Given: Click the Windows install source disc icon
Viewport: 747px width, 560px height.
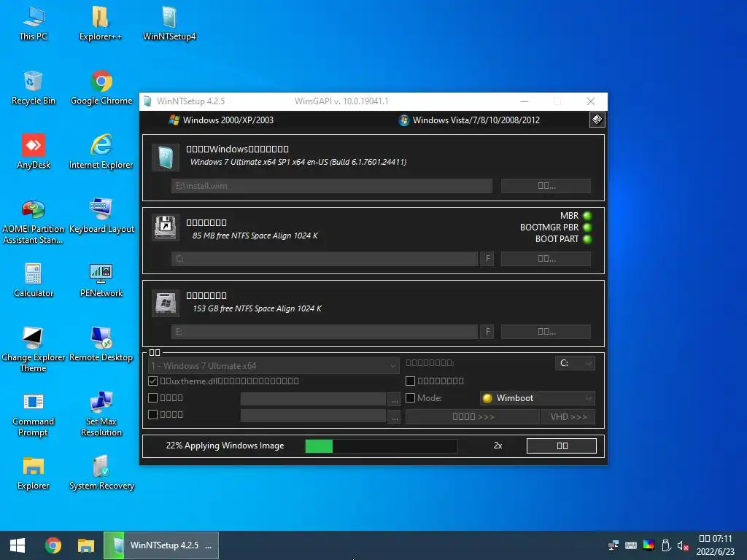Looking at the screenshot, I should click(166, 157).
